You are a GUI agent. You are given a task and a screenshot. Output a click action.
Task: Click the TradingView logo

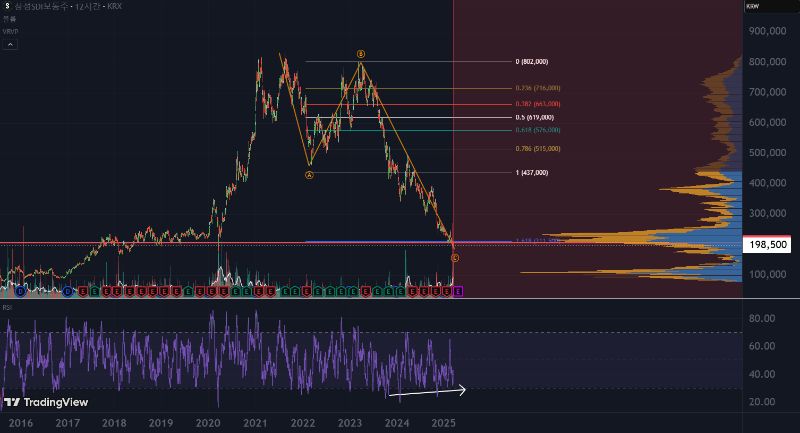[46, 402]
